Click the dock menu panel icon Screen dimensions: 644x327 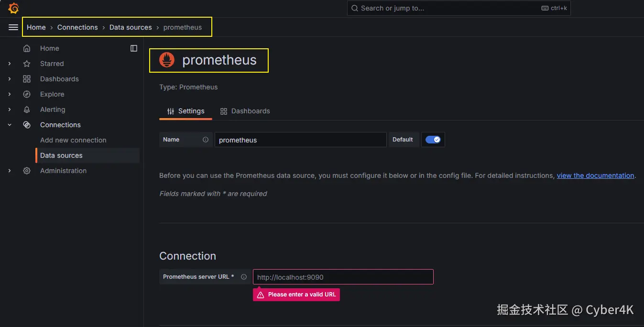tap(134, 48)
